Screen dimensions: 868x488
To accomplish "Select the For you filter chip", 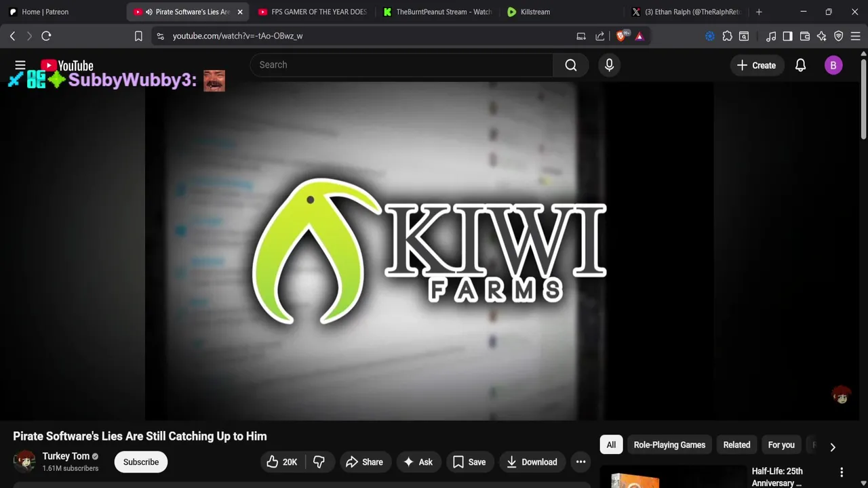I will coord(781,445).
